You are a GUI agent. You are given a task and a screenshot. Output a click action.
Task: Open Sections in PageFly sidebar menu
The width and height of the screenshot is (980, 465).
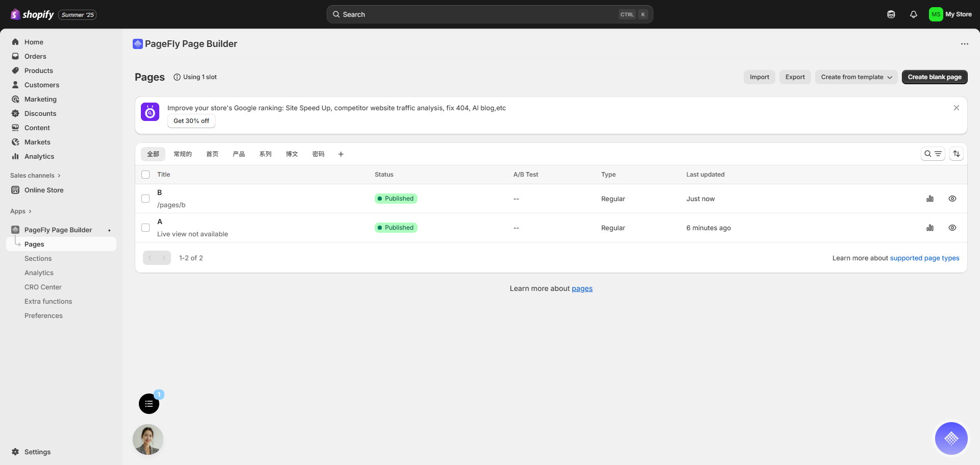coord(38,259)
